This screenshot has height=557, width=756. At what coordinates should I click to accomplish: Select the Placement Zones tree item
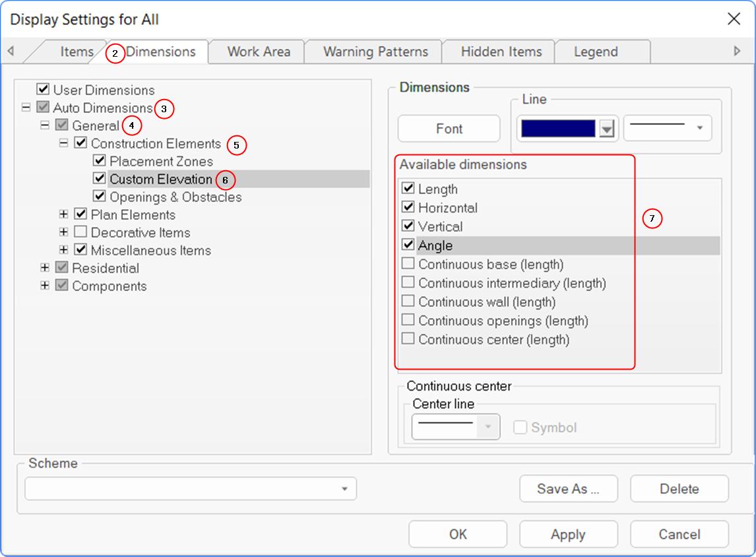162,161
